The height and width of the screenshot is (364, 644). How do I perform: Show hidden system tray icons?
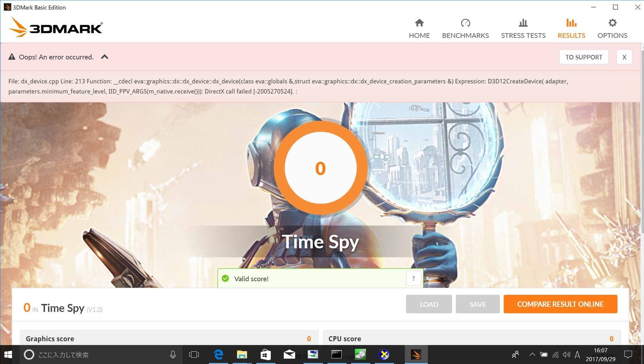tap(532, 354)
